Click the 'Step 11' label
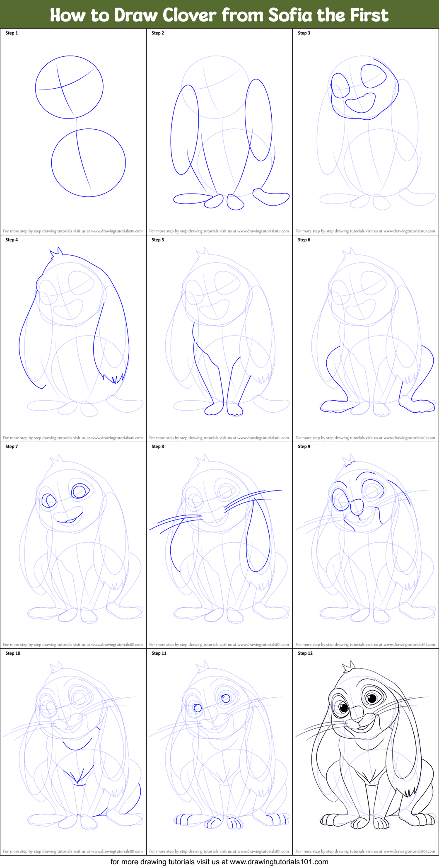This screenshot has height=868, width=439. pos(159,653)
